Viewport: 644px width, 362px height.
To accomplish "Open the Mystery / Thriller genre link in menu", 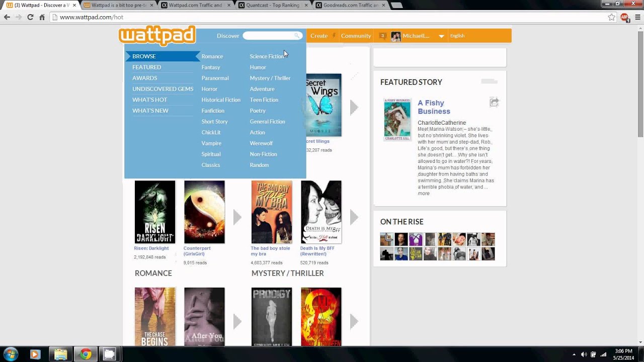I will (x=270, y=78).
